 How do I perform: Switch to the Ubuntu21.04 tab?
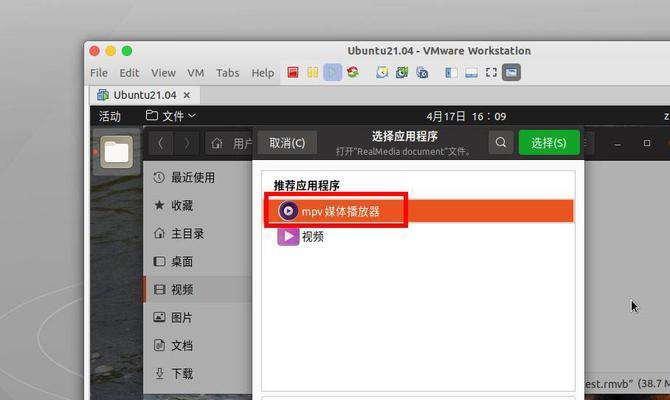click(144, 95)
